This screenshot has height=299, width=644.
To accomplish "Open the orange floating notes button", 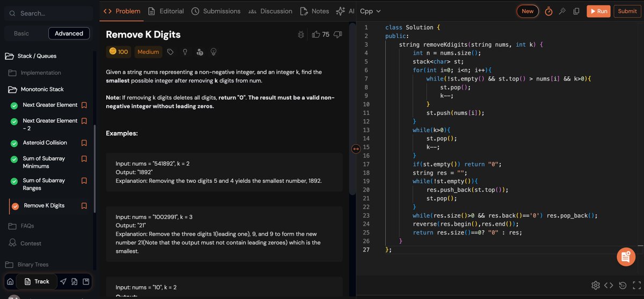I will (x=626, y=257).
